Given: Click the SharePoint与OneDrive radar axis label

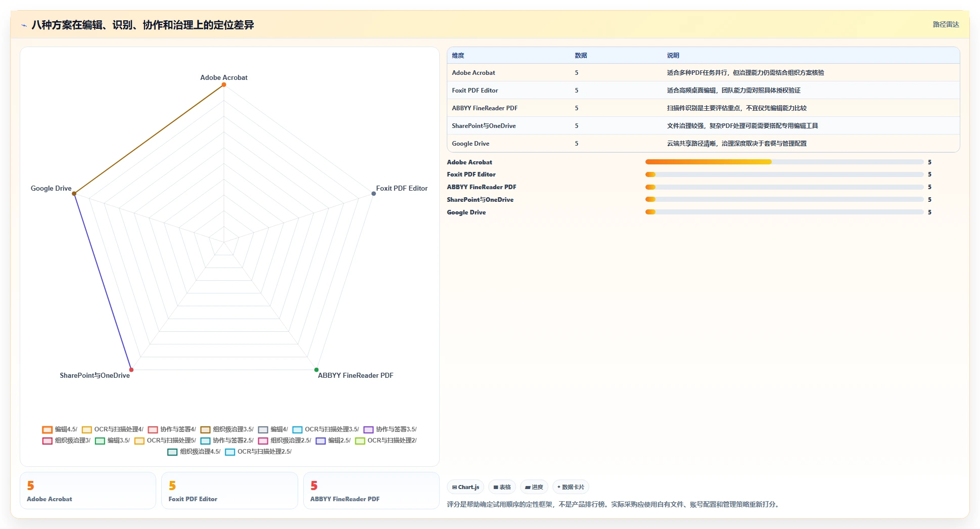Looking at the screenshot, I should (95, 375).
